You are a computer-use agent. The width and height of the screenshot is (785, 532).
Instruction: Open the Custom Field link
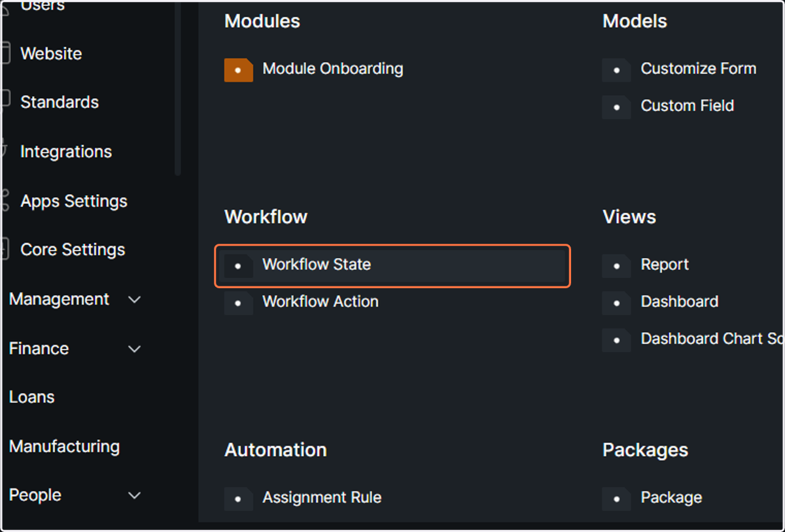point(688,106)
